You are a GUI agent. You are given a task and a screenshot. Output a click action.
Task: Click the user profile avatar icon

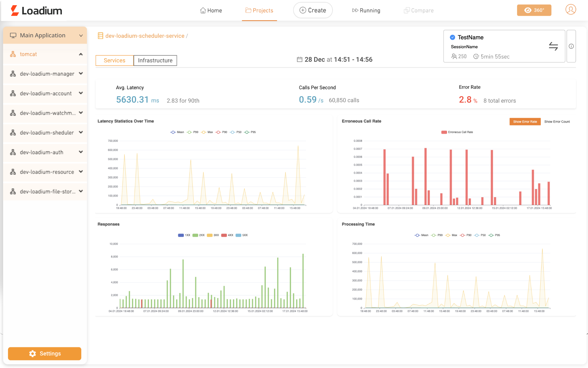click(x=570, y=10)
